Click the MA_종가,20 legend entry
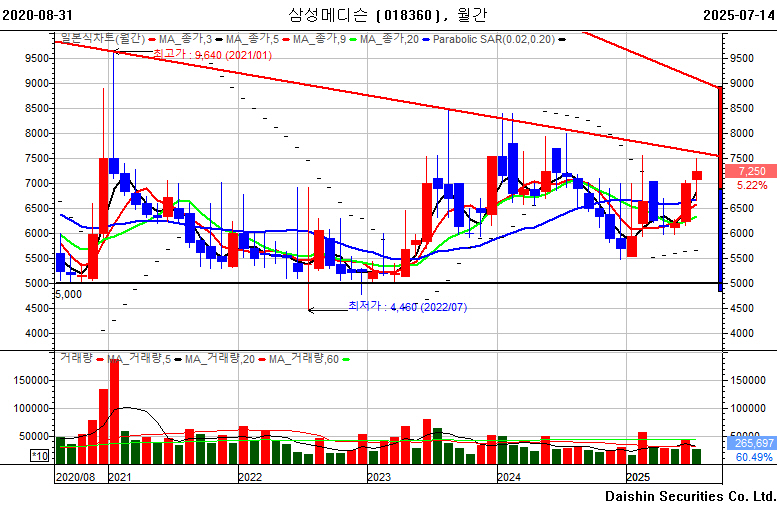The height and width of the screenshot is (508, 777). point(389,39)
